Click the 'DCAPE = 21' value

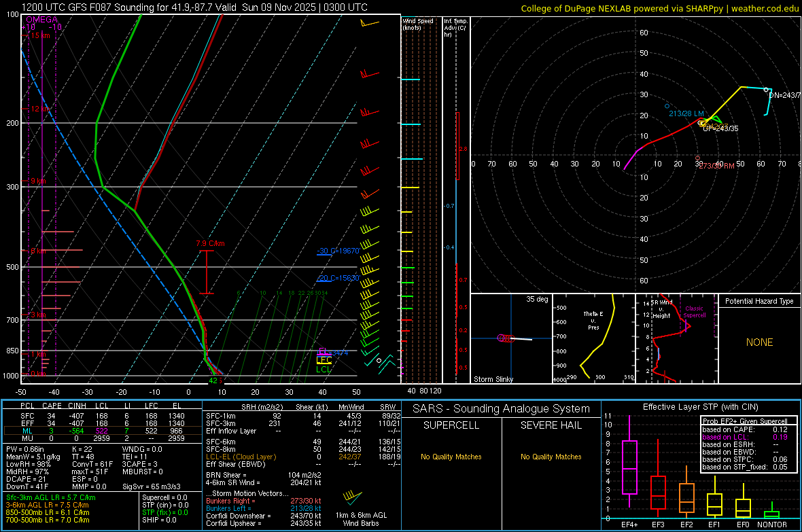tap(26, 479)
